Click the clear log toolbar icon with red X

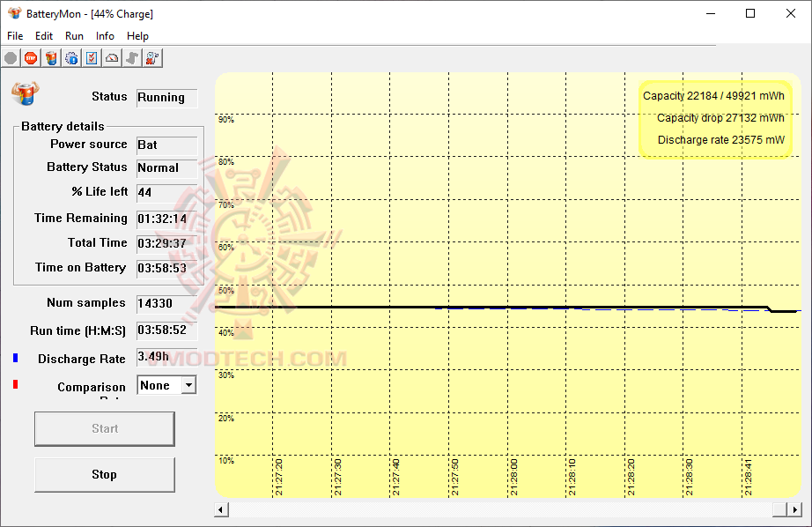click(152, 58)
